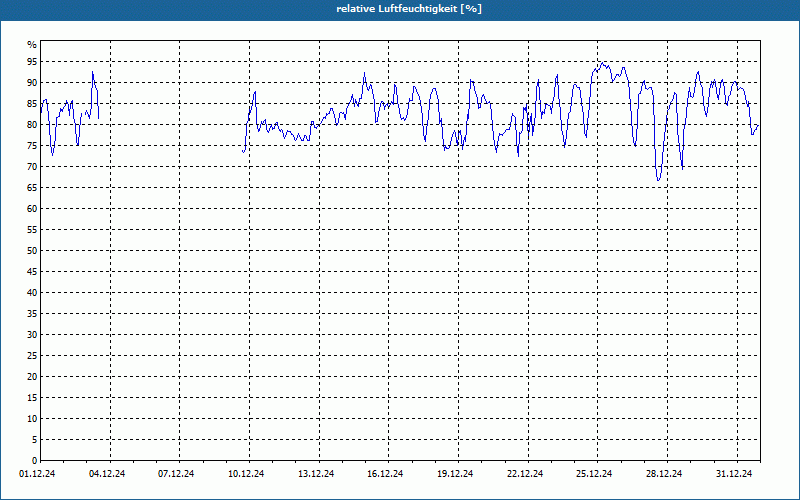Select the y-axis label 95

pyautogui.click(x=32, y=62)
